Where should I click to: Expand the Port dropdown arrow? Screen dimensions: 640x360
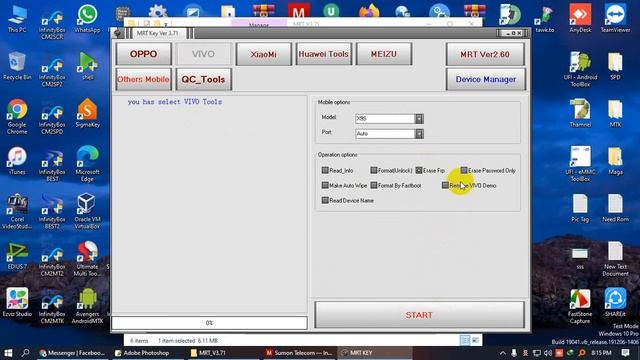(x=419, y=133)
